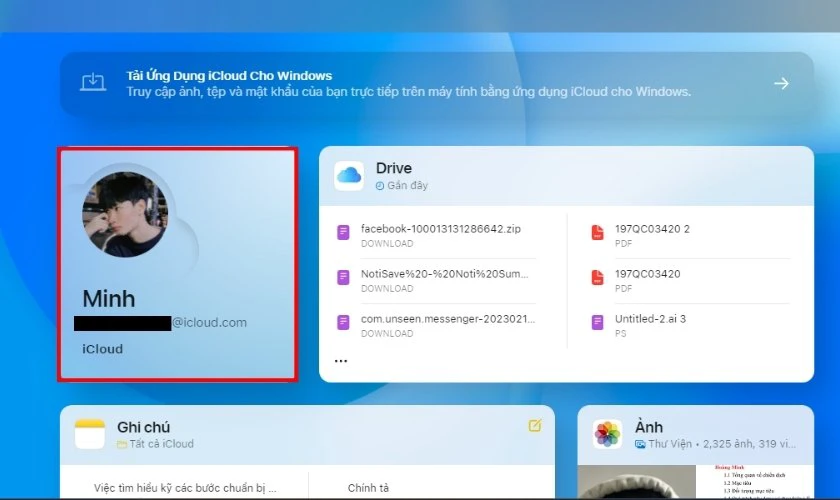This screenshot has height=500, width=840.
Task: Click the folder icon beside Tất cả iCloud
Action: pyautogui.click(x=122, y=444)
